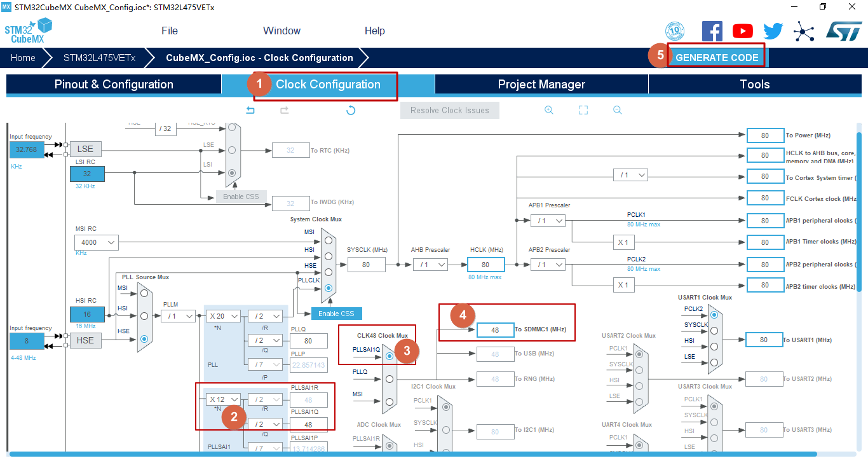Open the APB1 Prescaler dropdown

[x=548, y=220]
